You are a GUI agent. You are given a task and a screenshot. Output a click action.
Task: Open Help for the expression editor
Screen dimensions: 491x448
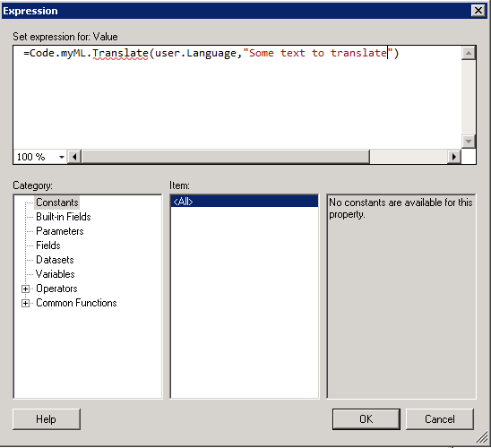point(47,419)
